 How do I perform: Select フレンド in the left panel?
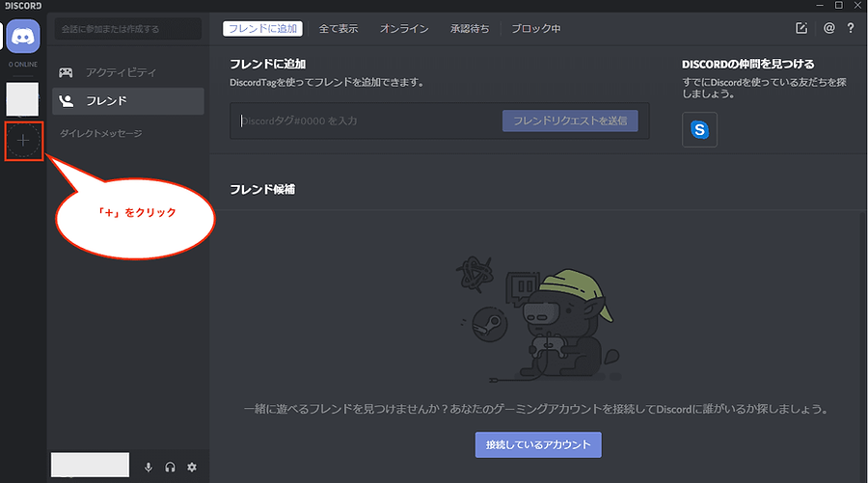[x=128, y=101]
